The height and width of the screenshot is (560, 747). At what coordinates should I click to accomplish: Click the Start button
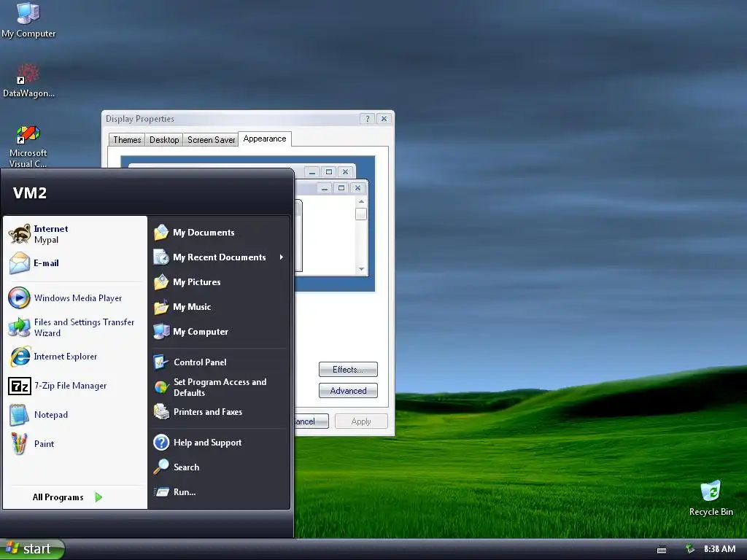click(x=32, y=549)
